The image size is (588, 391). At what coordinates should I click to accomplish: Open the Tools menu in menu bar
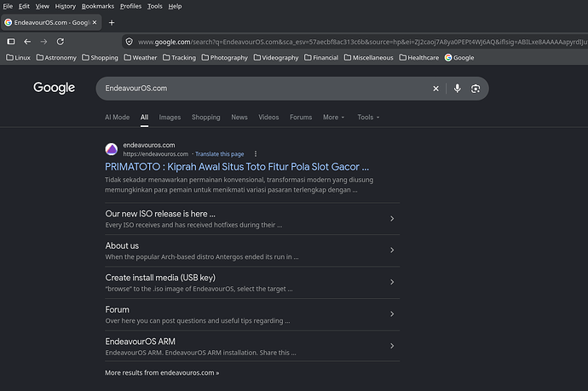click(155, 6)
